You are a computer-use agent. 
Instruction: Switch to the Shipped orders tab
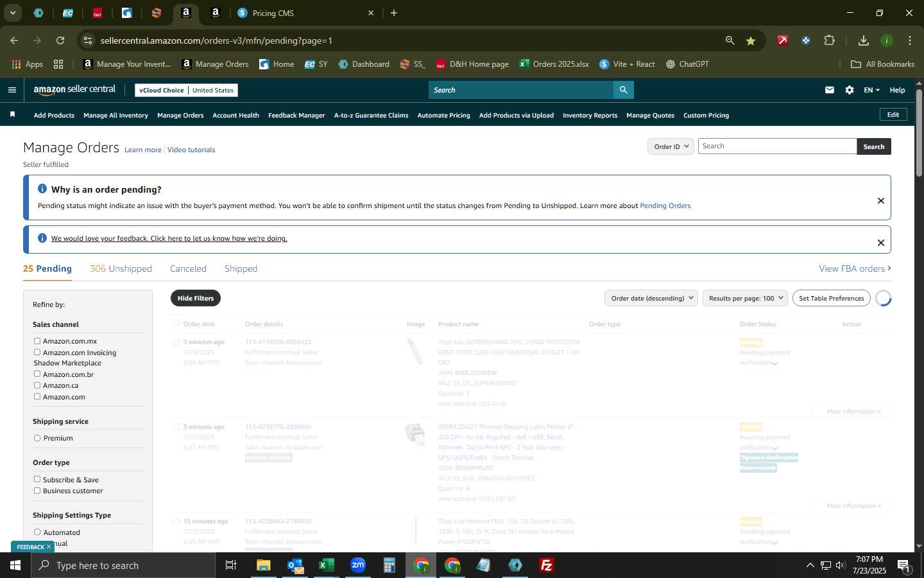pyautogui.click(x=241, y=268)
